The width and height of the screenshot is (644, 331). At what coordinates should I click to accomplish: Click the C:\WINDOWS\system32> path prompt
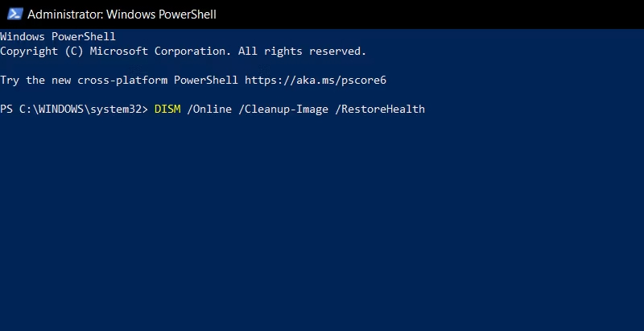tap(84, 110)
